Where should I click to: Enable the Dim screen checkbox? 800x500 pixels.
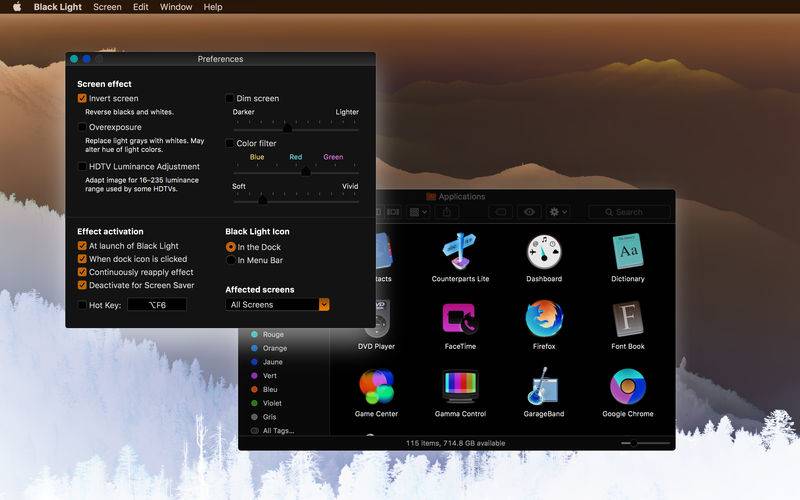coord(230,98)
